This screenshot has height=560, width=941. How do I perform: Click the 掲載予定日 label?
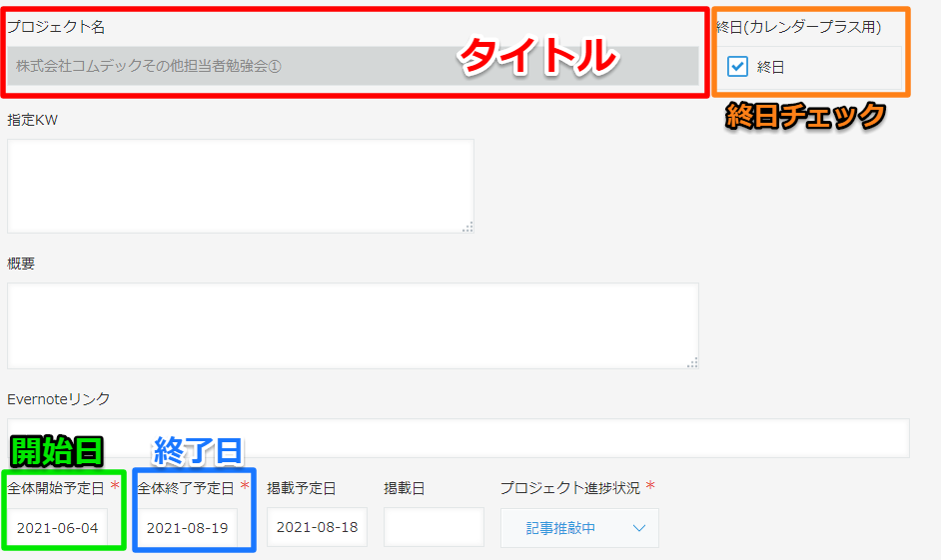(x=302, y=488)
